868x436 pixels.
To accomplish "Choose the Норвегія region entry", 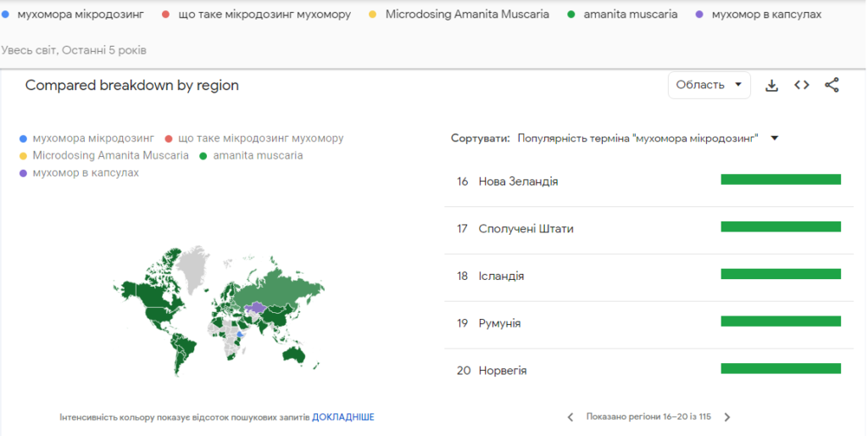I will click(503, 371).
